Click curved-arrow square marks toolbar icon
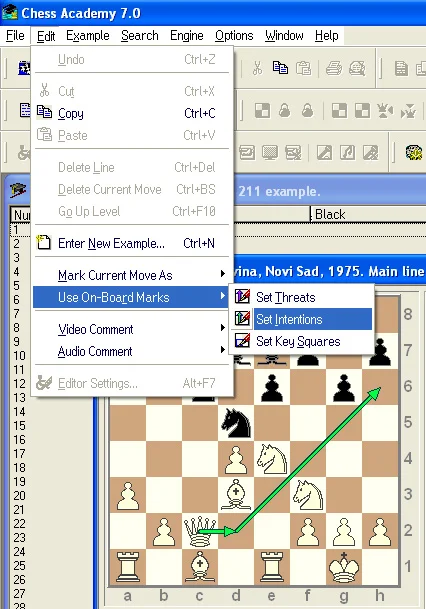Image resolution: width=426 pixels, height=609 pixels. click(x=347, y=153)
